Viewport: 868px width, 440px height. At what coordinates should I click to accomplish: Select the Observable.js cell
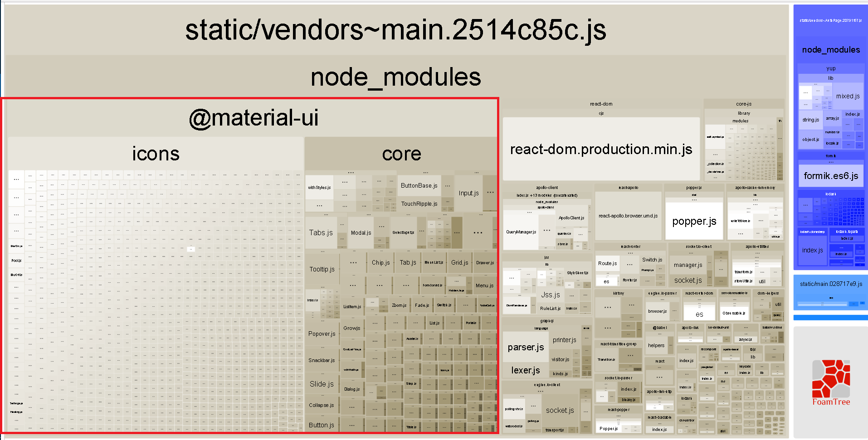(x=734, y=313)
